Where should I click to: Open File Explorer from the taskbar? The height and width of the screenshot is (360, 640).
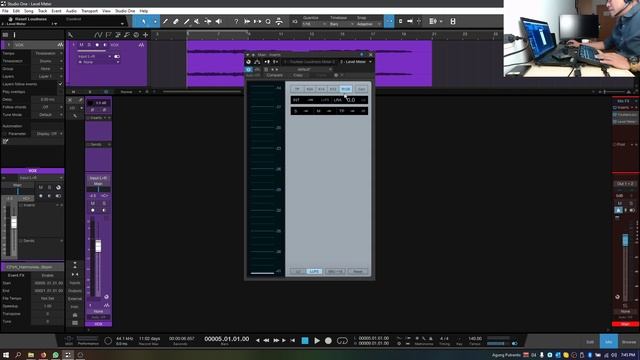coord(31,355)
